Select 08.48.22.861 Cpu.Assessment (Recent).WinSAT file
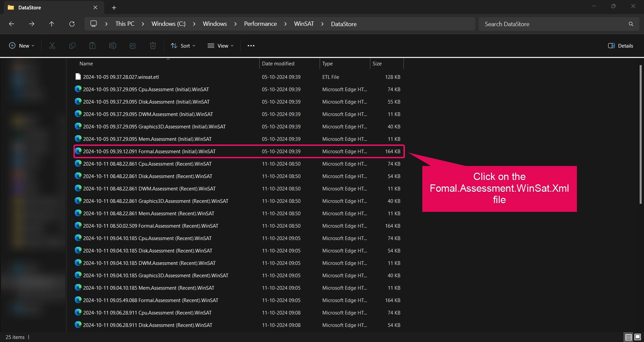The height and width of the screenshot is (342, 644). point(238,164)
